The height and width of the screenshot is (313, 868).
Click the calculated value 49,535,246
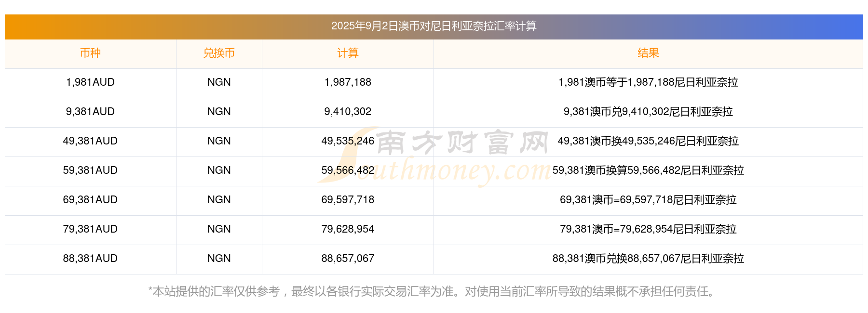348,141
